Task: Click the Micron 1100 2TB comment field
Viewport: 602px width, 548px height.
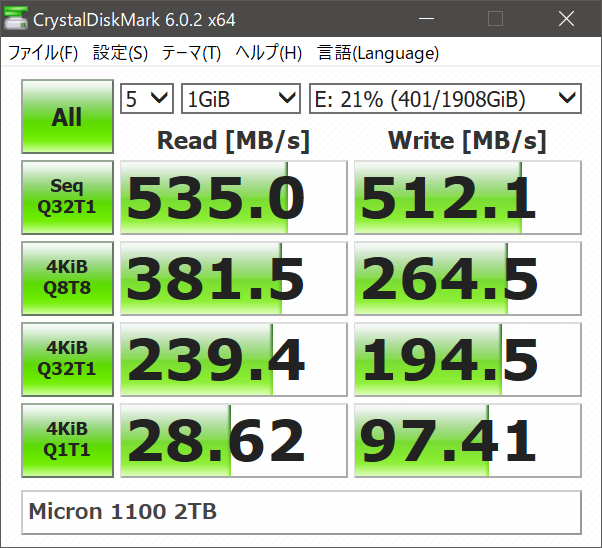Action: tap(301, 512)
